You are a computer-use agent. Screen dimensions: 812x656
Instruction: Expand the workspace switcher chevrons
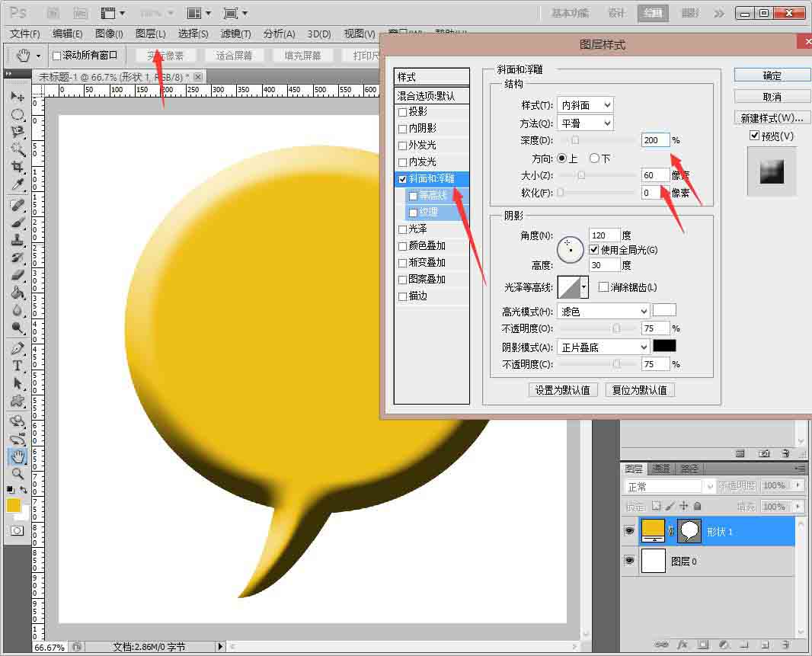click(x=719, y=14)
